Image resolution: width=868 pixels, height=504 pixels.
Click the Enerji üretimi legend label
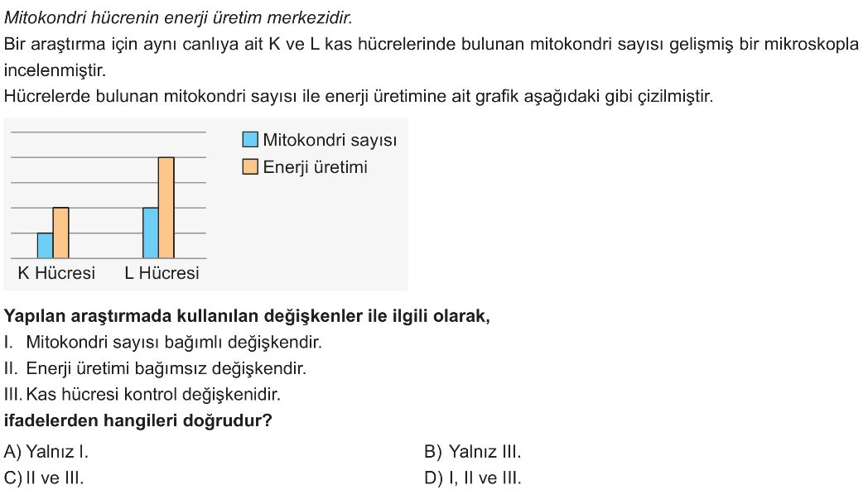click(x=315, y=167)
